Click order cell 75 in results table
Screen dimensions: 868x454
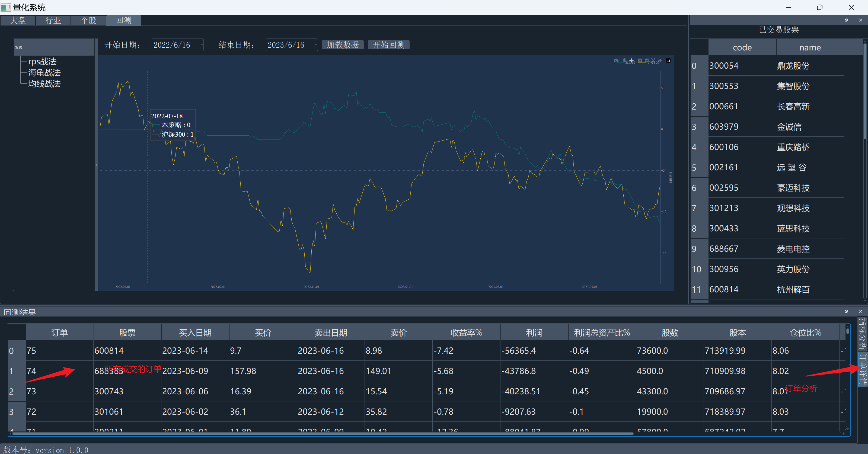pos(60,351)
